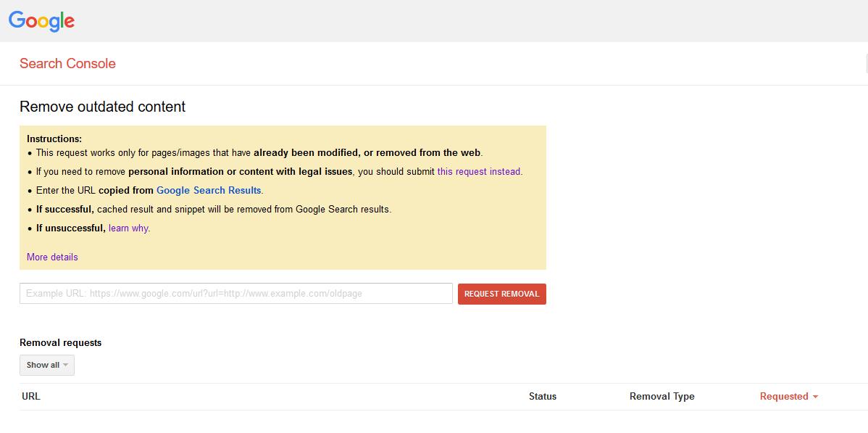Select the Instructions: label text

(x=54, y=139)
